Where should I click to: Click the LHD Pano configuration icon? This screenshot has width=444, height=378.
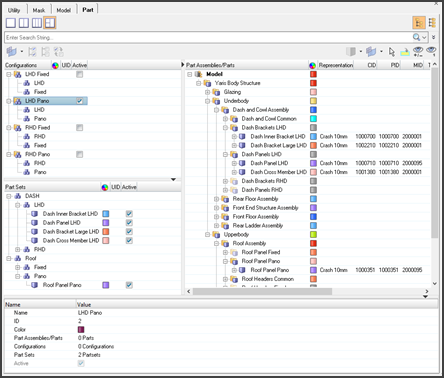point(17,101)
